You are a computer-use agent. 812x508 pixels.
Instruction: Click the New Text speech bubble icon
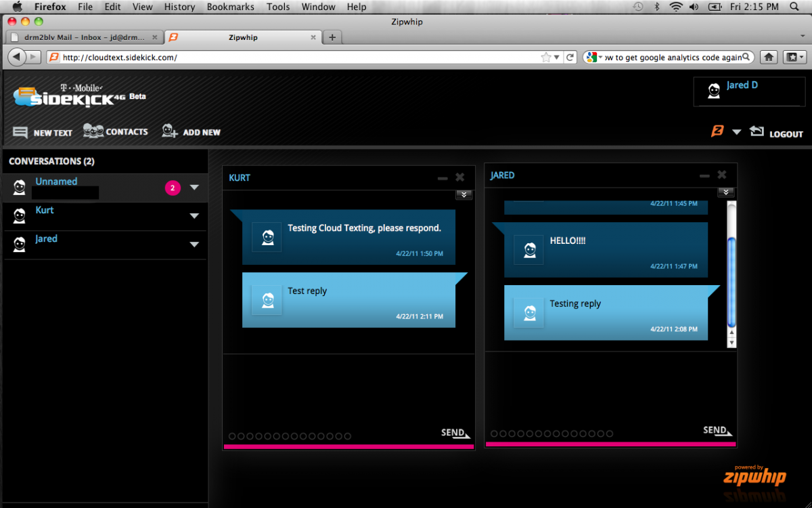click(x=20, y=133)
